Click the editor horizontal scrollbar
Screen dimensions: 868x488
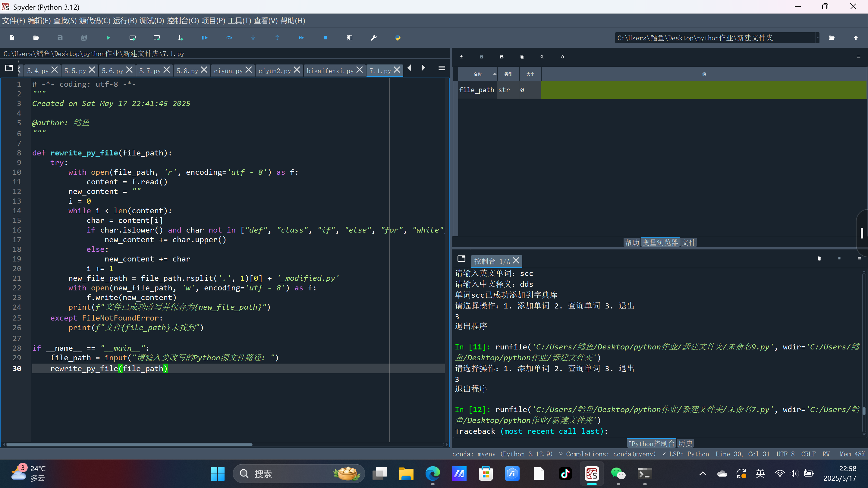click(x=129, y=445)
